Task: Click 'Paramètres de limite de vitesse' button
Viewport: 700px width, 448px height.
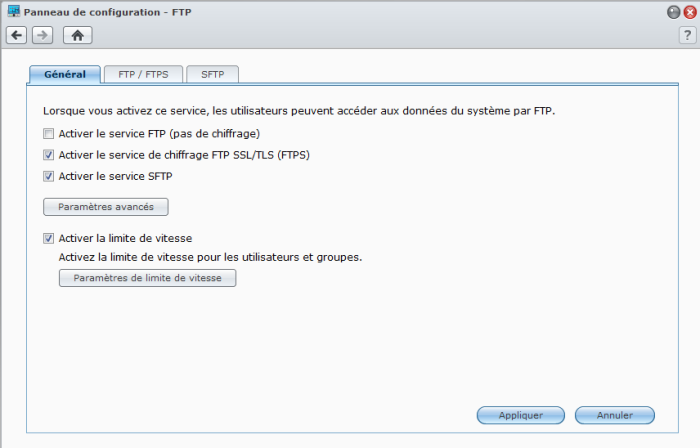Action: [x=147, y=278]
